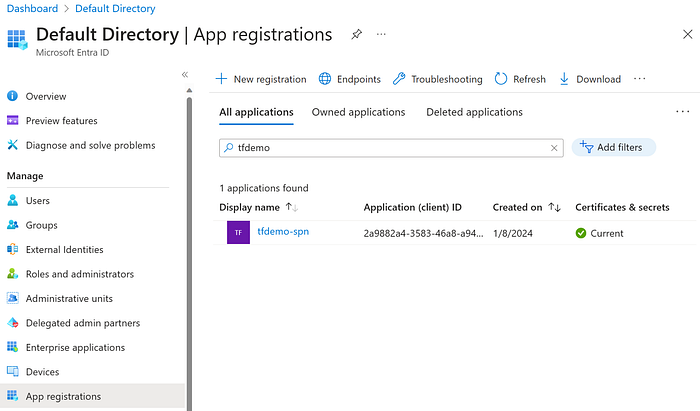
Task: Close the App registrations blade
Action: [x=688, y=34]
